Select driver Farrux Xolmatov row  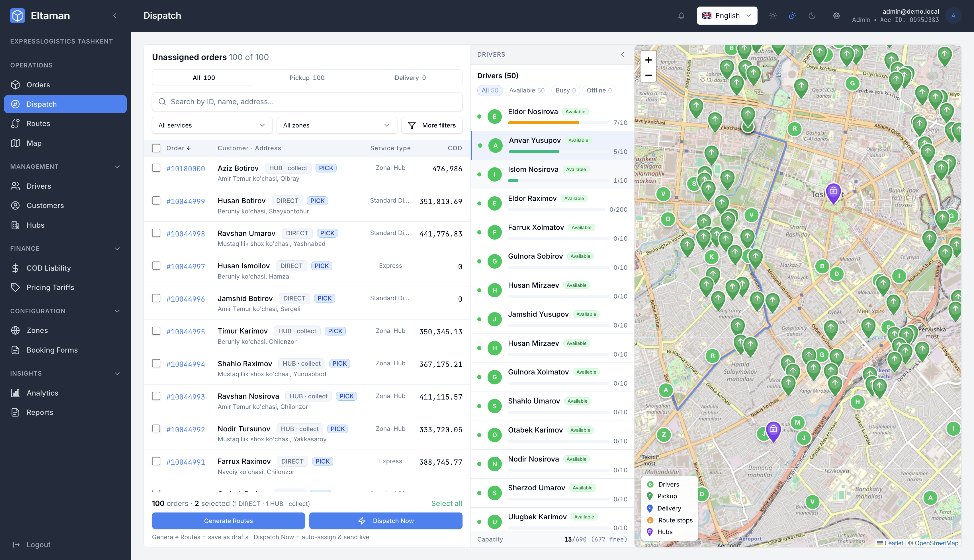552,232
